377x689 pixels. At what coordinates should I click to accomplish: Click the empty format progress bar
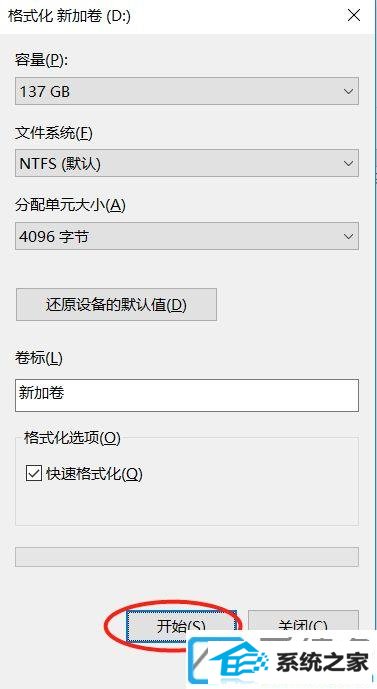coord(187,557)
